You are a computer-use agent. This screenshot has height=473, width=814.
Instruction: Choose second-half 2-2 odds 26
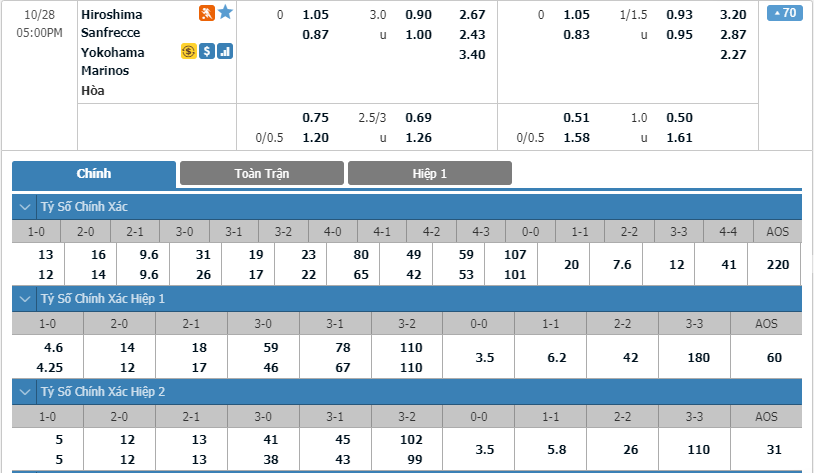[630, 450]
